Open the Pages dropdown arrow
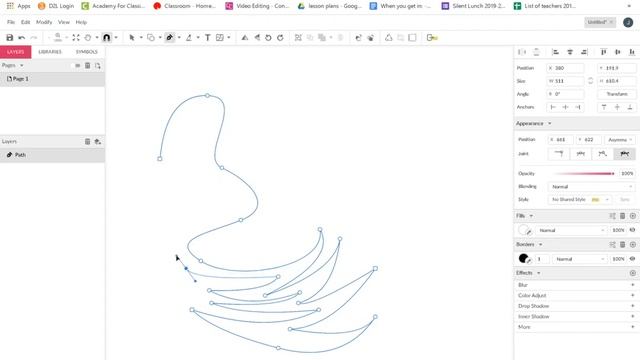 pyautogui.click(x=22, y=65)
